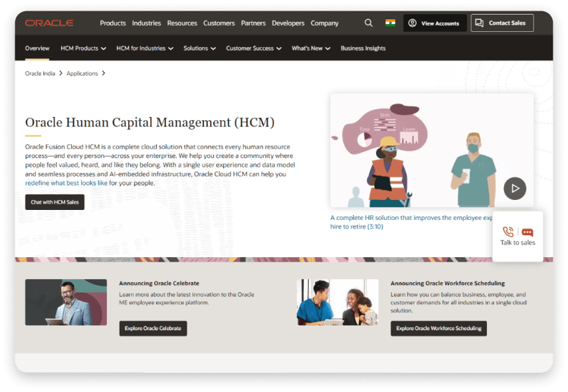Select Business Insights in the navigation

[x=363, y=48]
